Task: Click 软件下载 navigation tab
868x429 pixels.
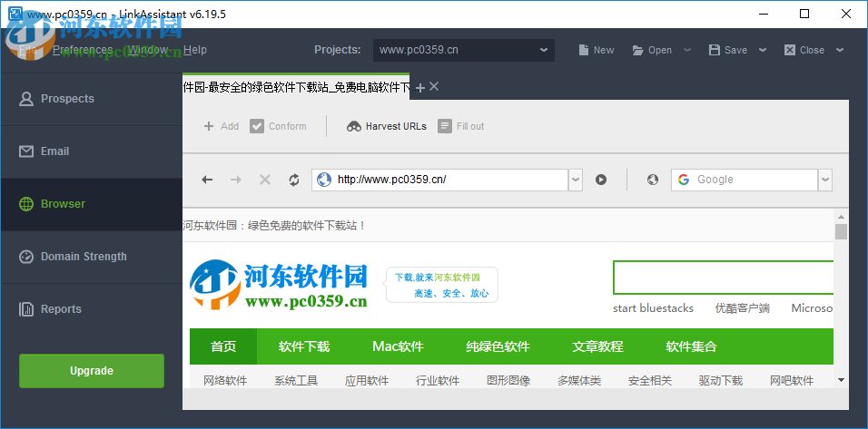Action: (304, 346)
